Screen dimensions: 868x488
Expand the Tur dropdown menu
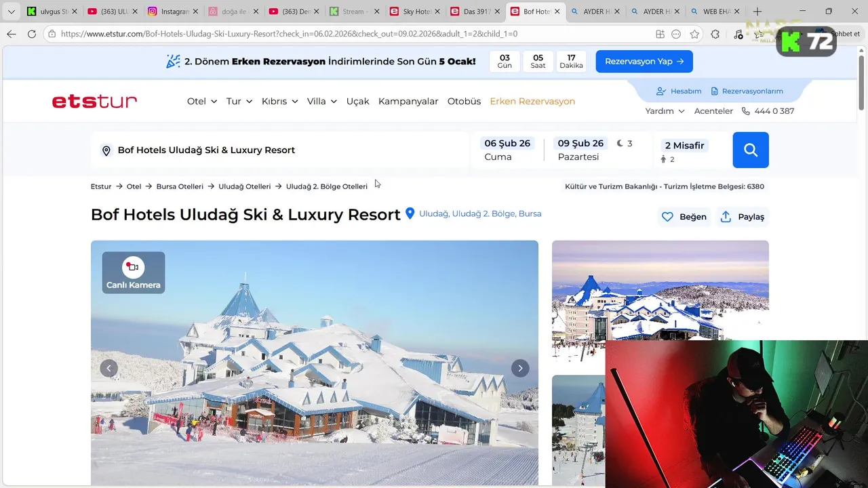pos(239,101)
